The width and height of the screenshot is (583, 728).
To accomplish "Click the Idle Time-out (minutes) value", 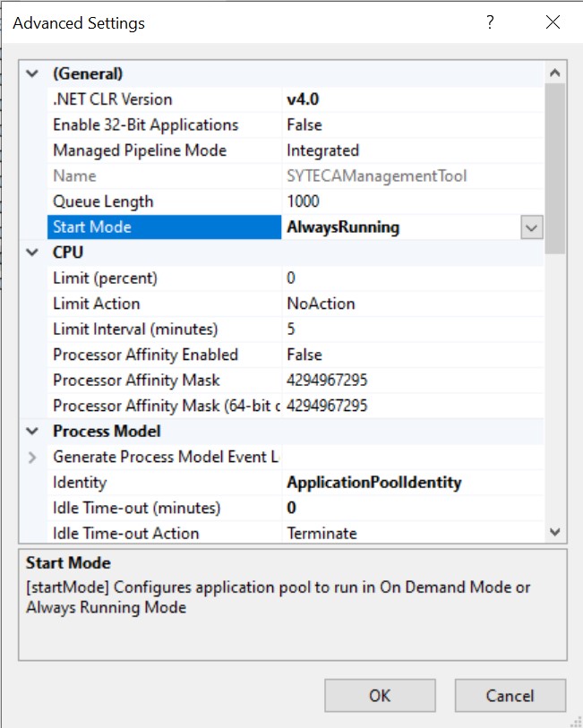I will [292, 509].
